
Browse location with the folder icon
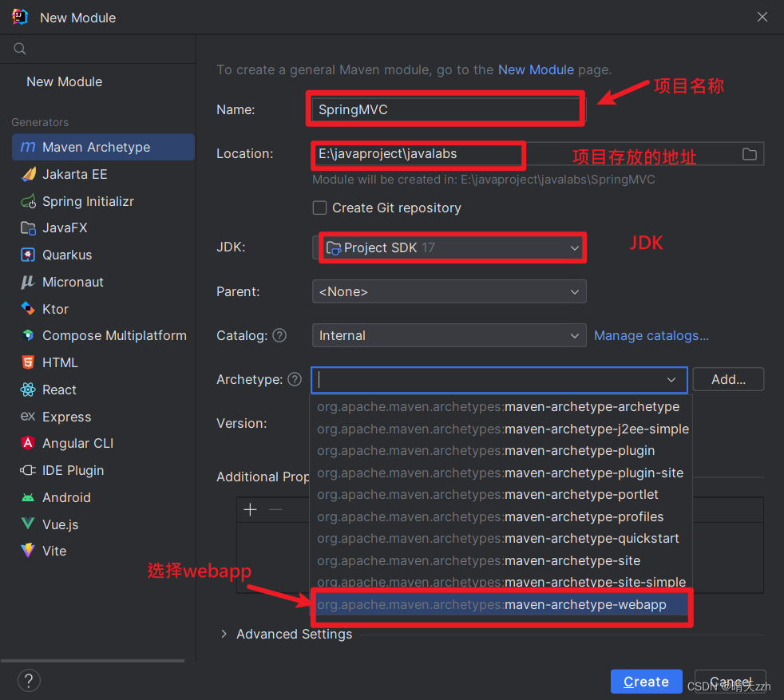click(749, 154)
